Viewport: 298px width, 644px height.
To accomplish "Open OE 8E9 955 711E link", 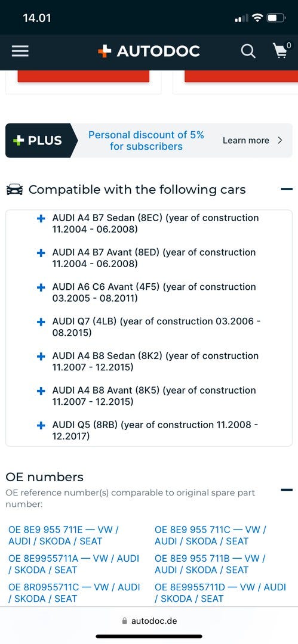I will point(64,535).
